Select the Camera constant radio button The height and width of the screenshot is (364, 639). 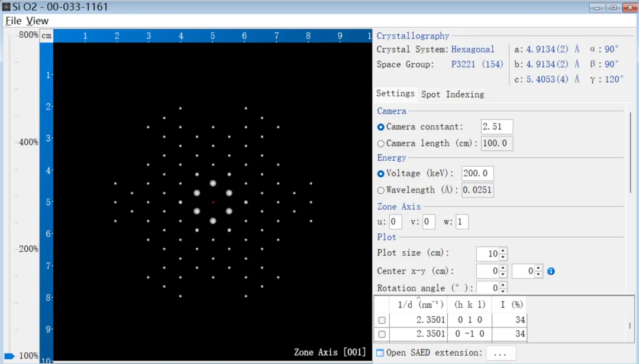coord(380,127)
